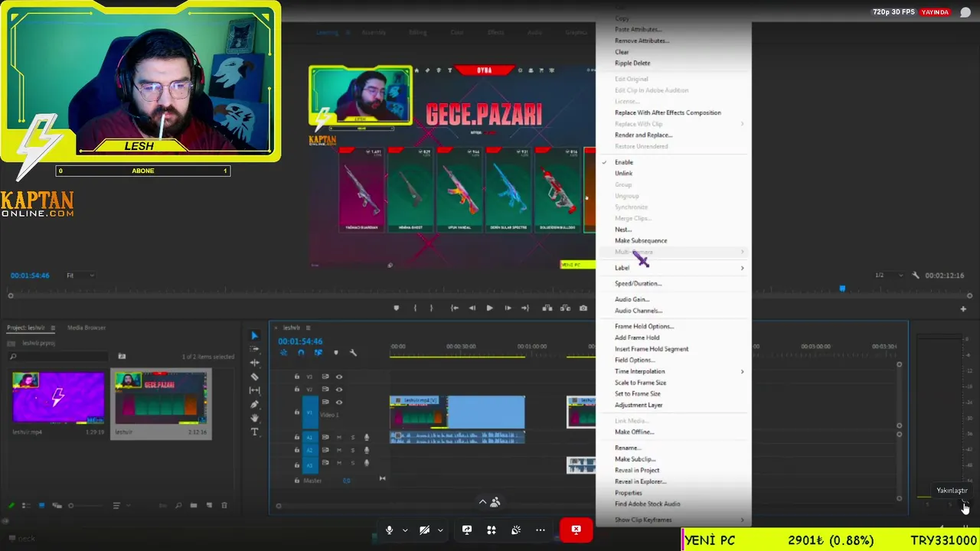This screenshot has width=980, height=551.
Task: Expand the Label submenu
Action: (x=674, y=268)
